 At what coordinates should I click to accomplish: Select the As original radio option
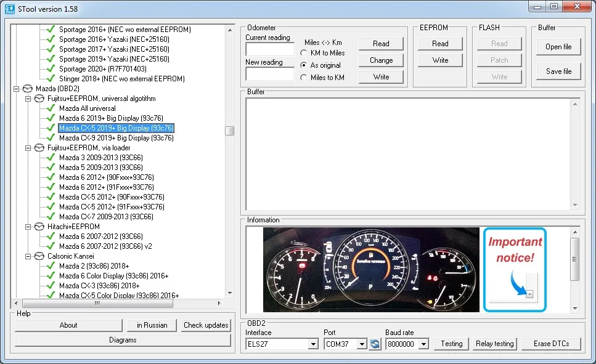tap(304, 65)
